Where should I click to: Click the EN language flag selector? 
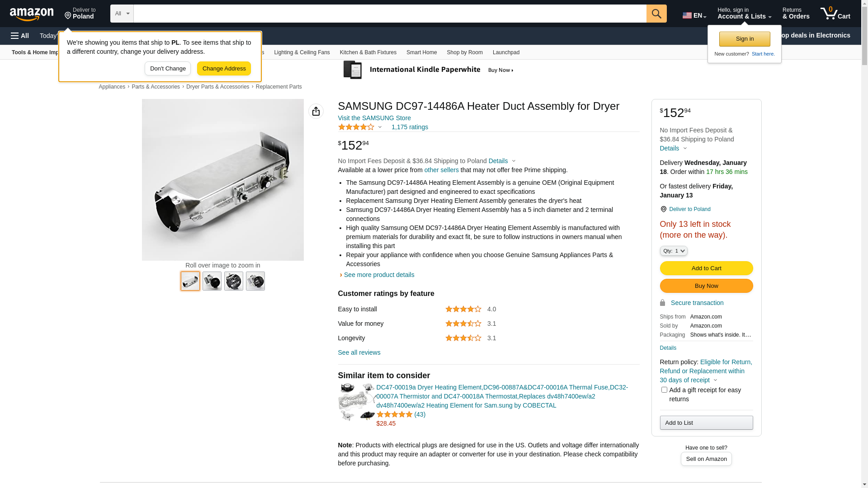(x=694, y=15)
